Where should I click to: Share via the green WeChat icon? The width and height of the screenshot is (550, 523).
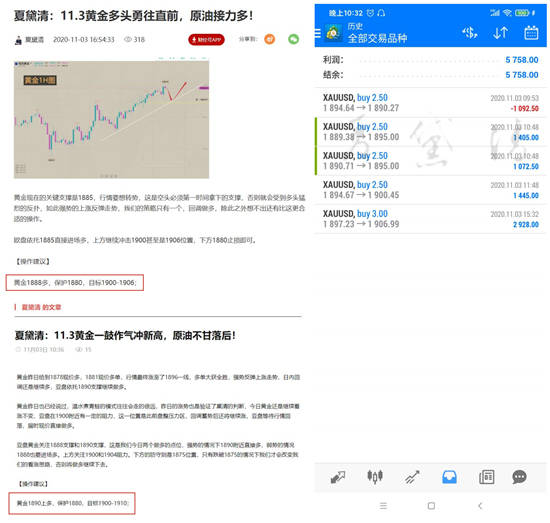click(294, 39)
